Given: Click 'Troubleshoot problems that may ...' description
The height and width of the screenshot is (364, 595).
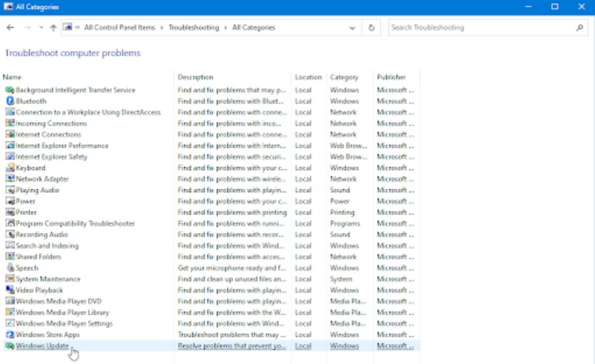Looking at the screenshot, I should tap(232, 334).
